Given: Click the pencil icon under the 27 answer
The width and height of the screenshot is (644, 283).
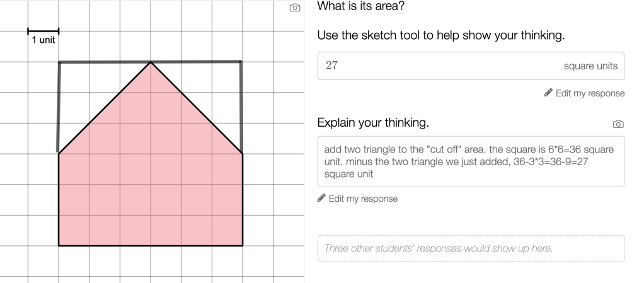Looking at the screenshot, I should pos(549,93).
